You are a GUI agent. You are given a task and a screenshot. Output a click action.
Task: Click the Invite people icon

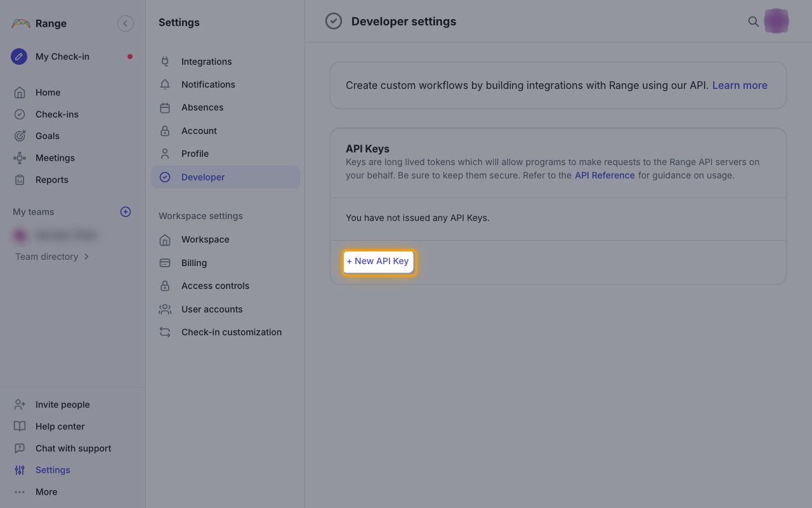click(20, 404)
